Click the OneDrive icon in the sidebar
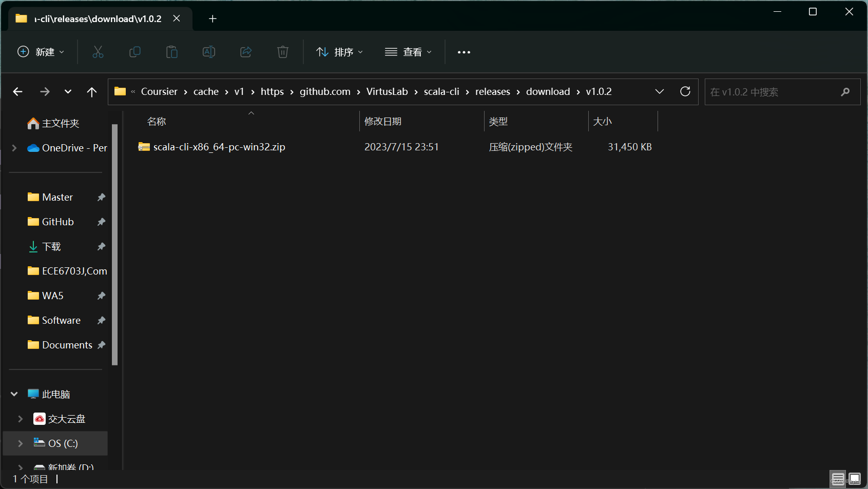This screenshot has height=489, width=868. coord(33,148)
